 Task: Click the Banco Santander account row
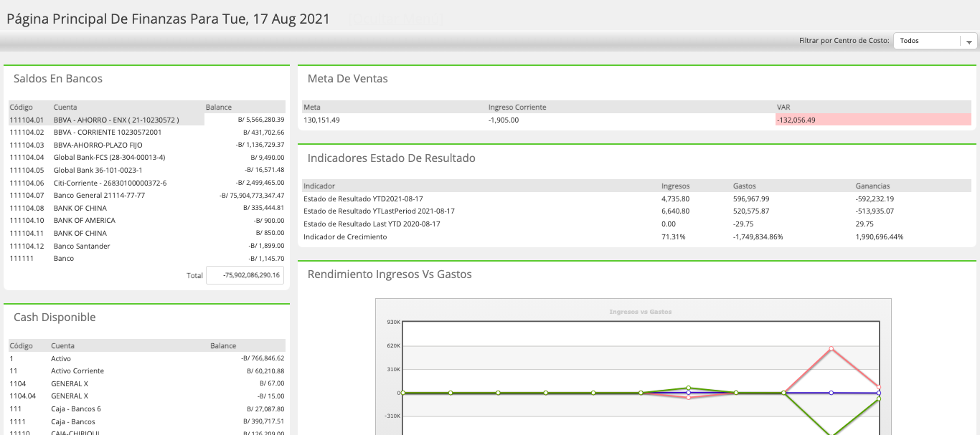(x=147, y=247)
